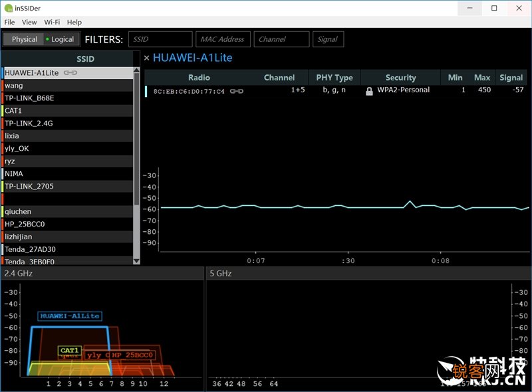Select the yly_OK network row
The height and width of the screenshot is (392, 532).
pos(68,149)
